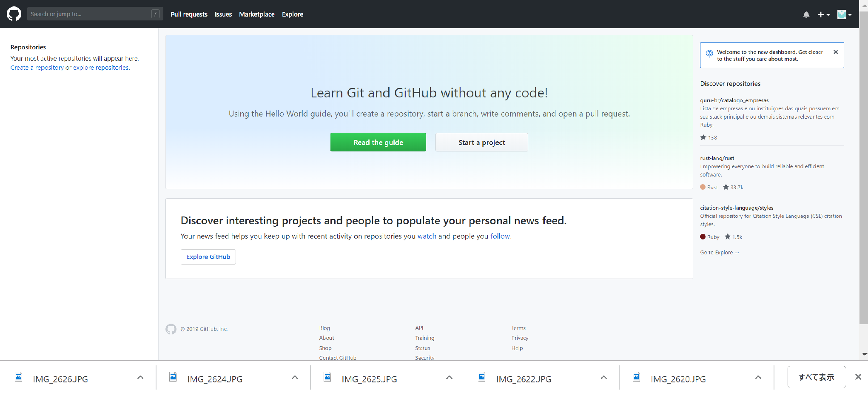Open rust-lang/rust repository
The image size is (868, 393).
tap(717, 158)
